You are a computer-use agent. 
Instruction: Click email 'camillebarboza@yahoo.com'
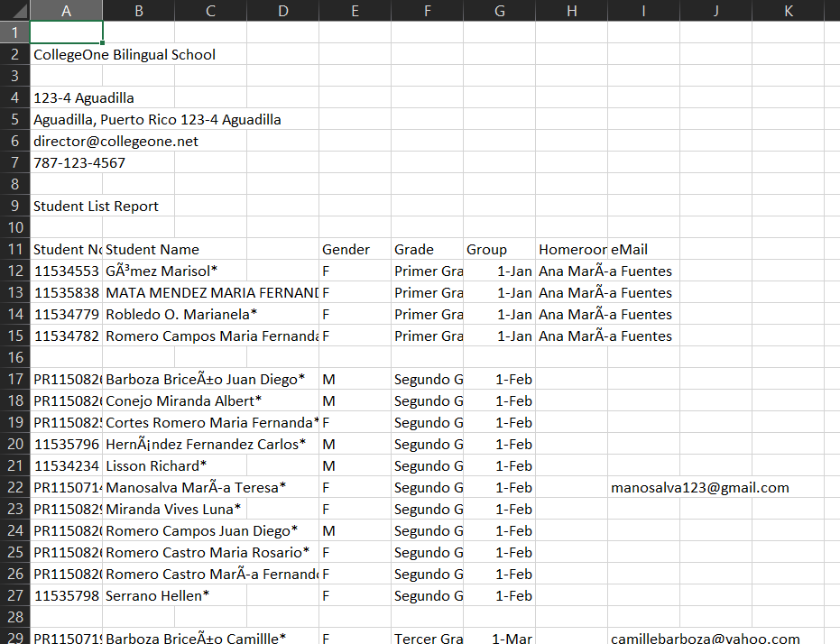pos(705,638)
